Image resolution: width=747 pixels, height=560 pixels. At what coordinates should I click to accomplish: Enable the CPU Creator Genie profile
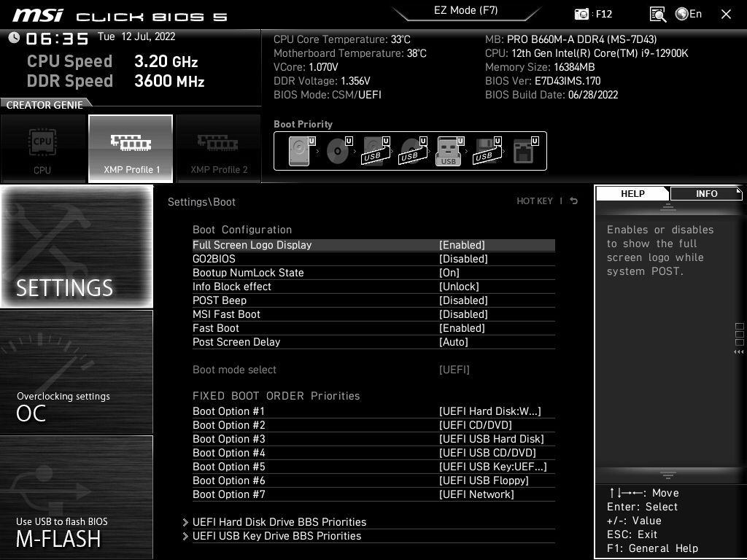point(43,149)
